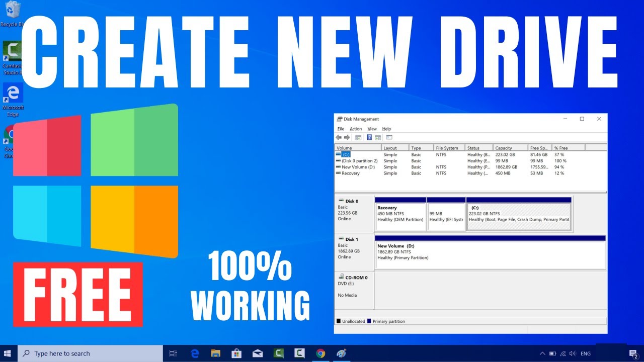This screenshot has width=644, height=362.
Task: Click the blue Help question-mark toolbar icon
Action: [369, 137]
